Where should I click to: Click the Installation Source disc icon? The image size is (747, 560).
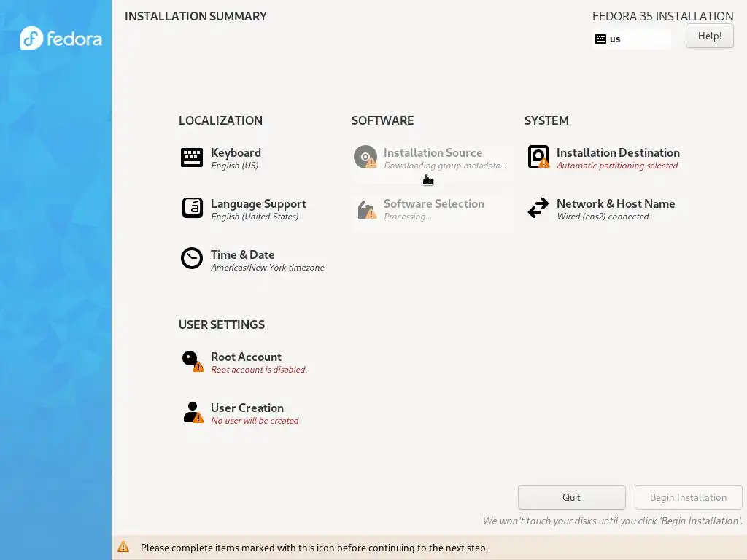(365, 157)
